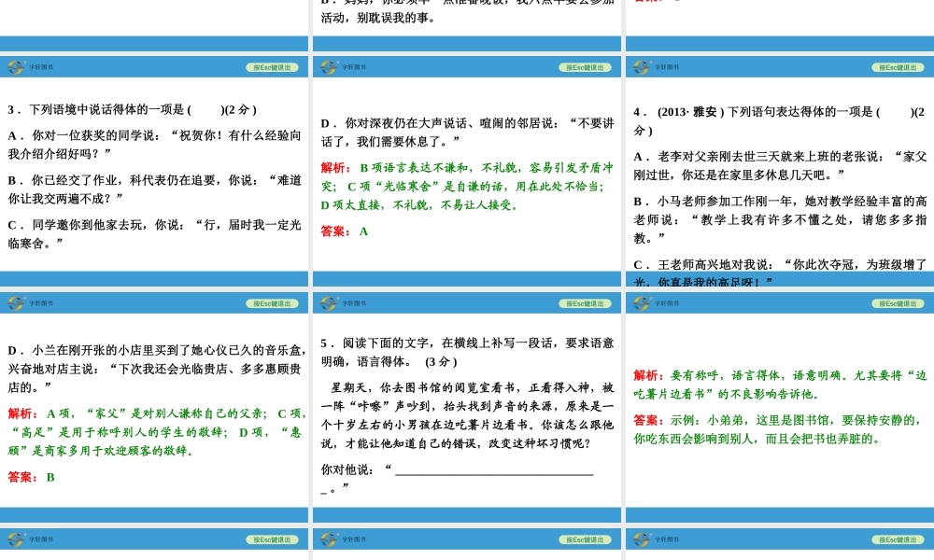Click the question 5．阅读下面的文字 heading
Screen dimensions: 934x560
[468, 352]
